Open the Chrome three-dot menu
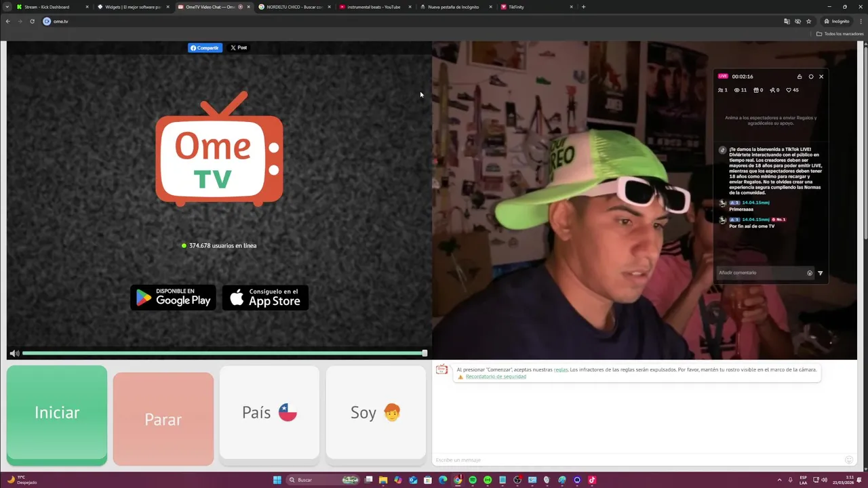The width and height of the screenshot is (868, 488). 860,21
